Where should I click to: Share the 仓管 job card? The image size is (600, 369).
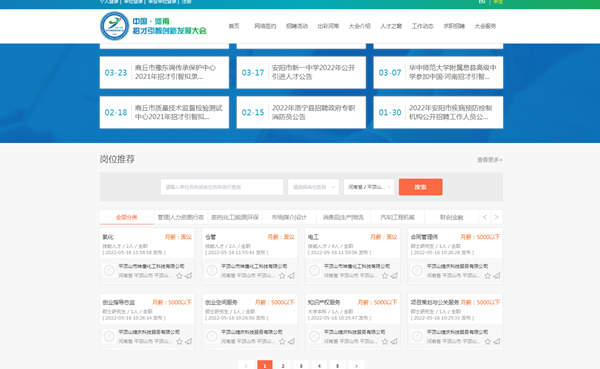[x=291, y=276]
